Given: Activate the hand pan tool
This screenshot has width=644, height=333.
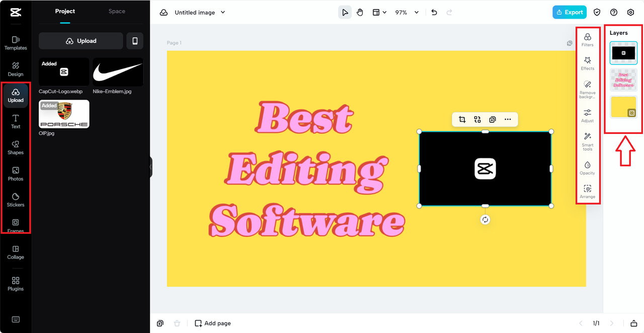Looking at the screenshot, I should (x=360, y=13).
